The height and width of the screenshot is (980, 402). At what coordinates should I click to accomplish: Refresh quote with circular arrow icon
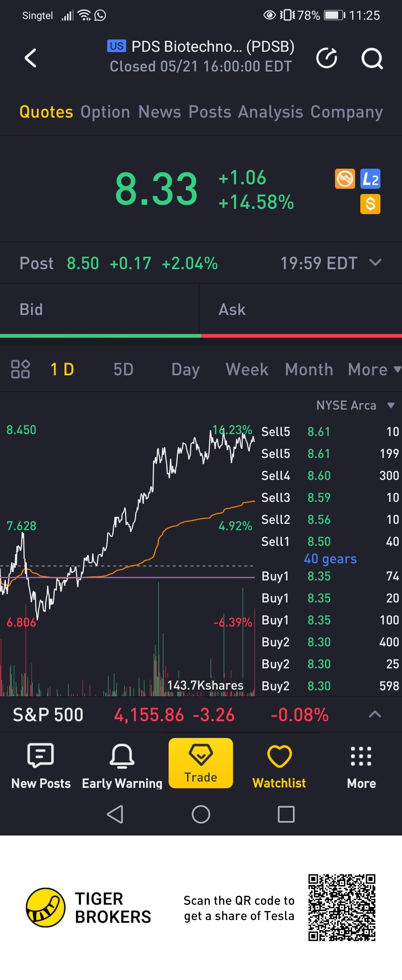pos(326,58)
